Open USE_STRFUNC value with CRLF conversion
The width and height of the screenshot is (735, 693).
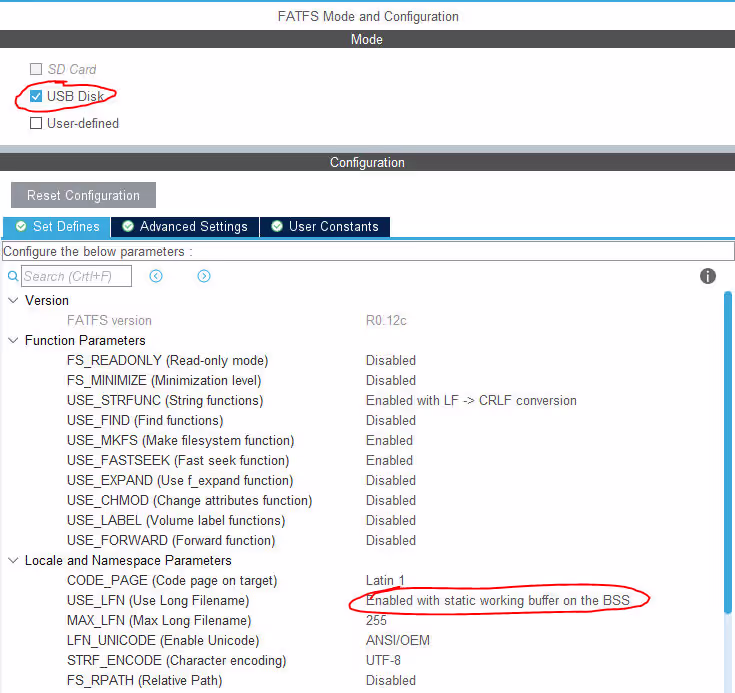click(x=471, y=400)
